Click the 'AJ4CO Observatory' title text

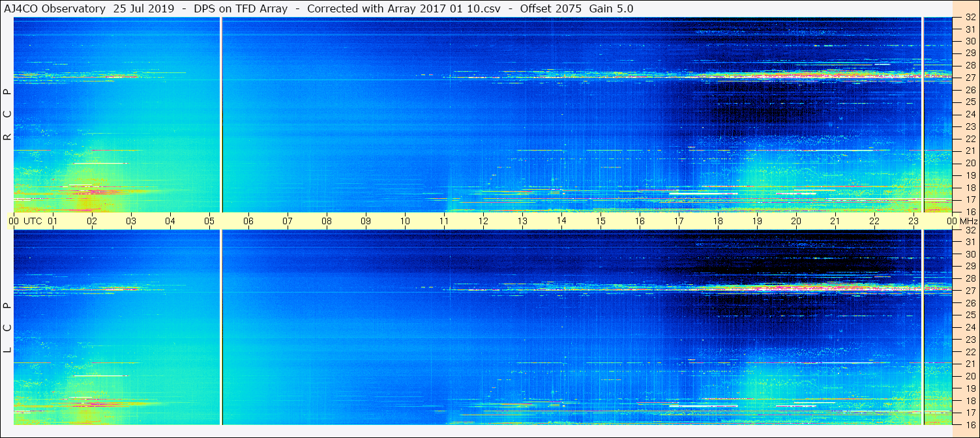pos(56,8)
